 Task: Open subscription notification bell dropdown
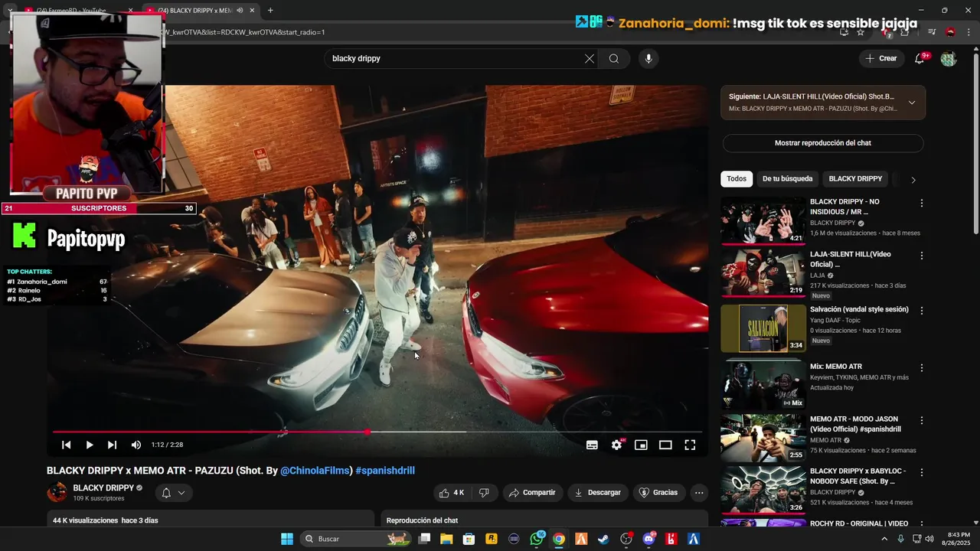(x=173, y=493)
